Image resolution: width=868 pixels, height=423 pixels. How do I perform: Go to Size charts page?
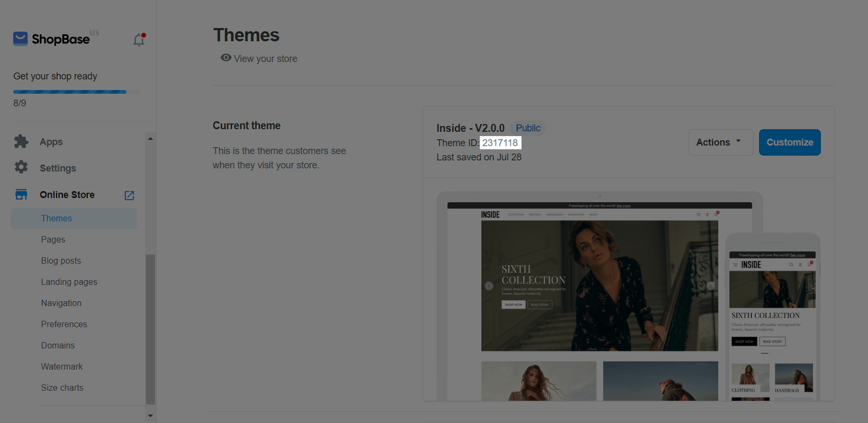pos(62,388)
